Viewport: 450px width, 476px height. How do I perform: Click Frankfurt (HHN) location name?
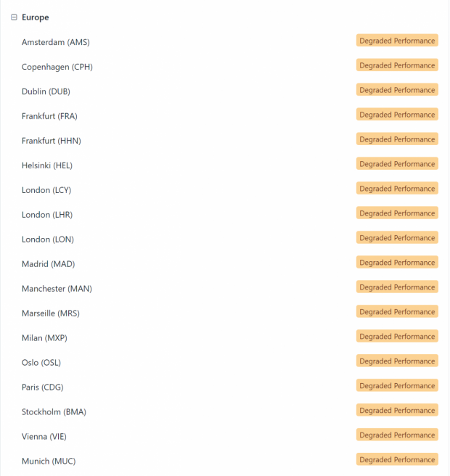[51, 141]
